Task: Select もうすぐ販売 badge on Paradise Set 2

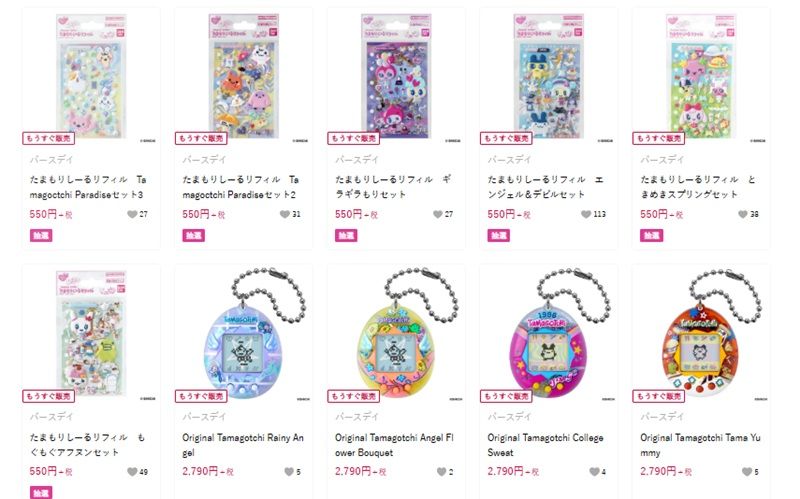Action: 201,138
